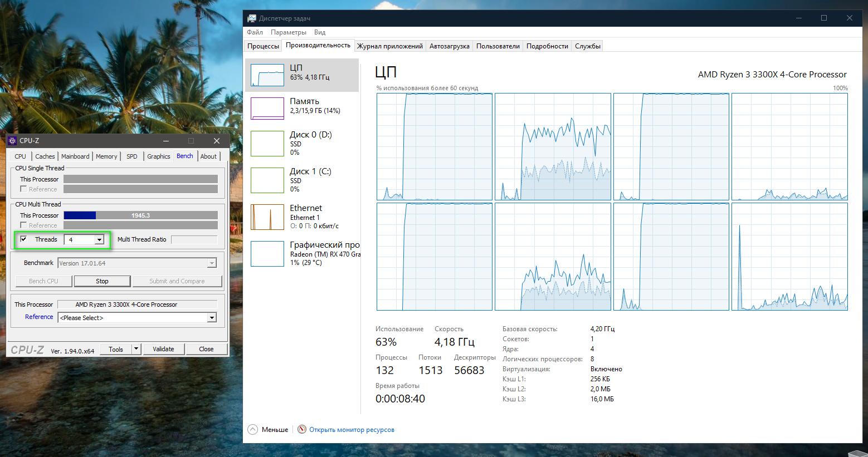The height and width of the screenshot is (457, 868).
Task: Switch to the Производительность tab
Action: point(318,45)
